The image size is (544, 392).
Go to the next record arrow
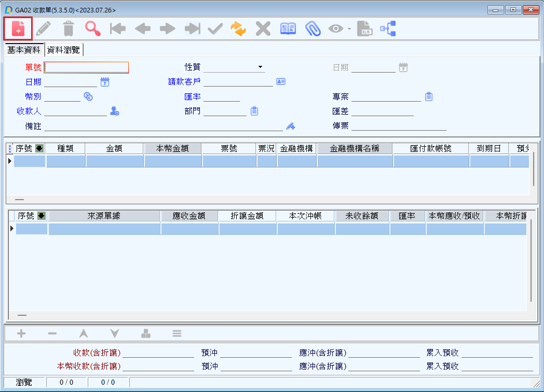coord(167,29)
